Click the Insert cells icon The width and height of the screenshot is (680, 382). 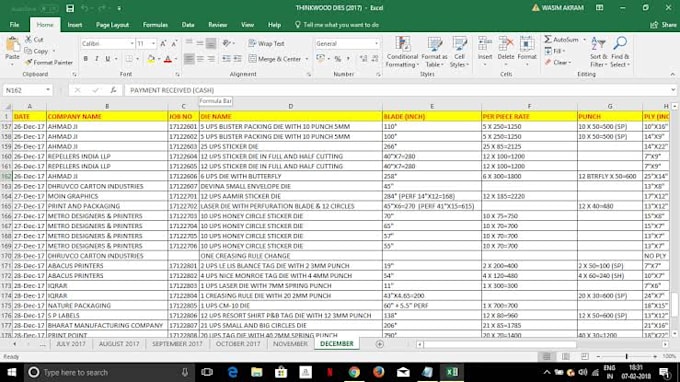pyautogui.click(x=484, y=44)
